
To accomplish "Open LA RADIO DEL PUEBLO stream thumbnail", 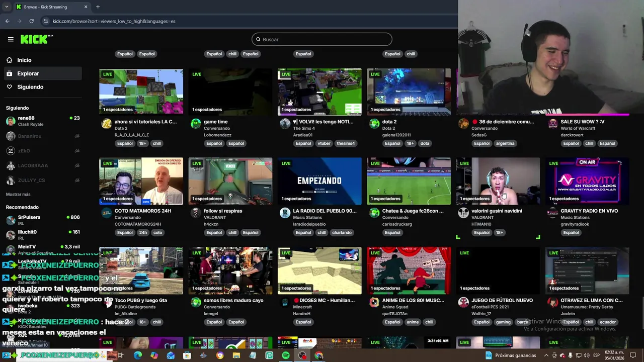I will (319, 181).
